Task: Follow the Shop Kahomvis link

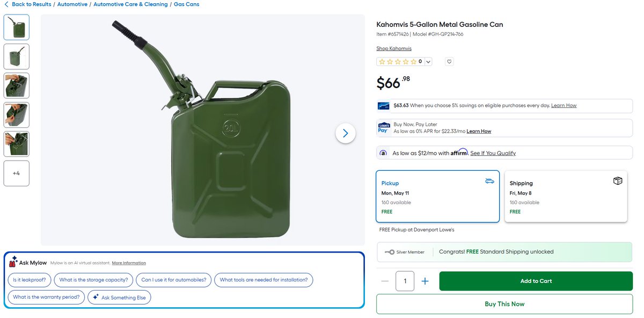Action: pyautogui.click(x=394, y=48)
